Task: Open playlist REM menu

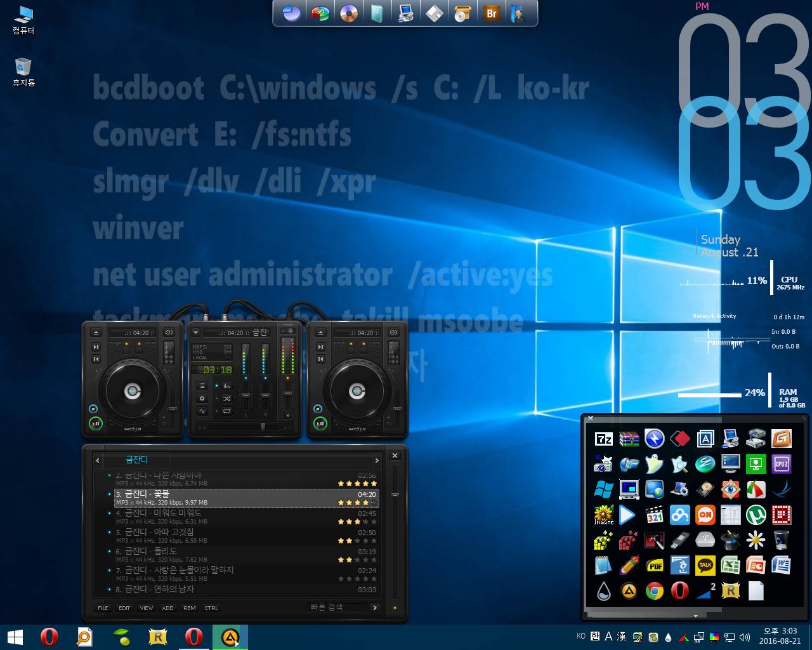Action: coord(190,608)
